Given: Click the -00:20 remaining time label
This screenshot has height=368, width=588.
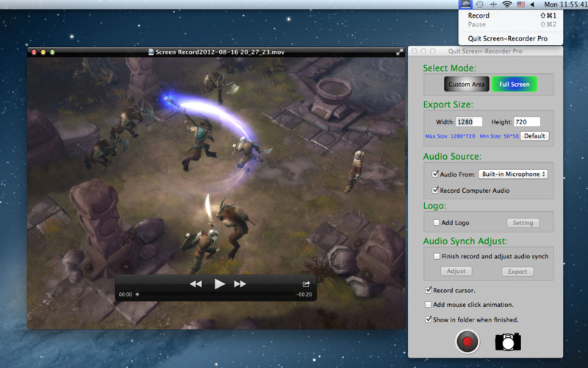Looking at the screenshot, I should point(304,294).
